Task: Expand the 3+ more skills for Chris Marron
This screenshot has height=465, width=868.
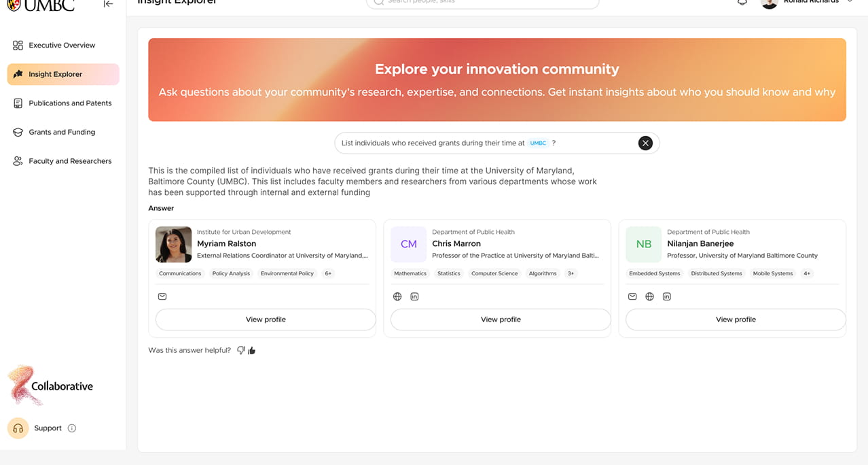Action: tap(571, 273)
